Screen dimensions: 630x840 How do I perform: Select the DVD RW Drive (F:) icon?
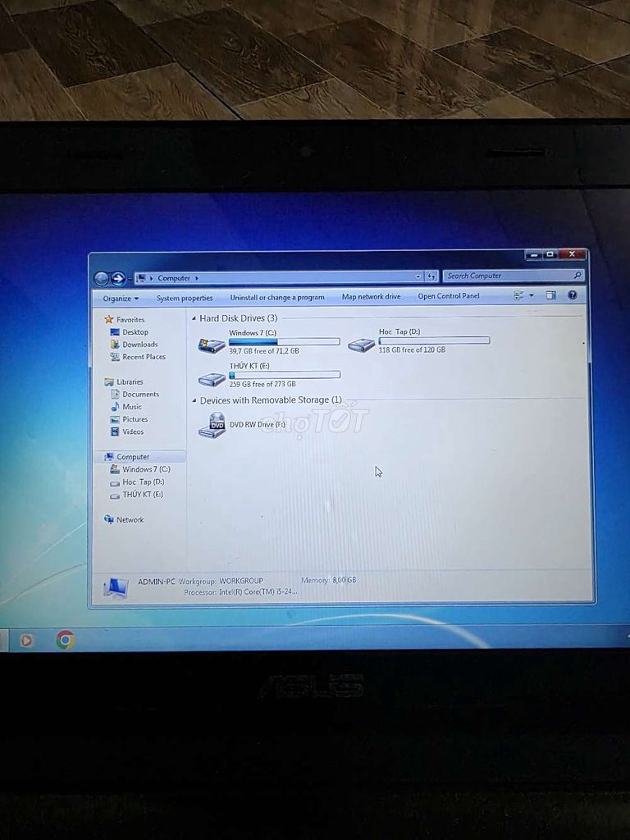click(212, 426)
